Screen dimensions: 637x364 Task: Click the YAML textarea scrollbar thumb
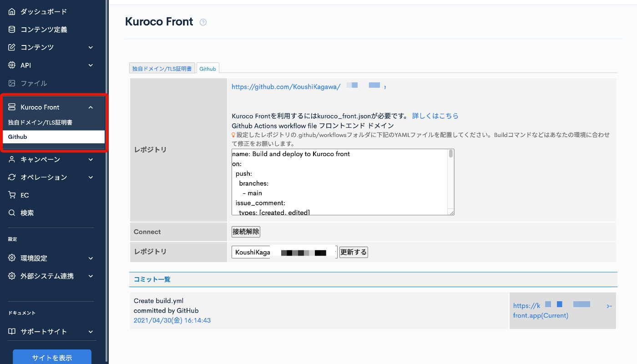tap(451, 153)
